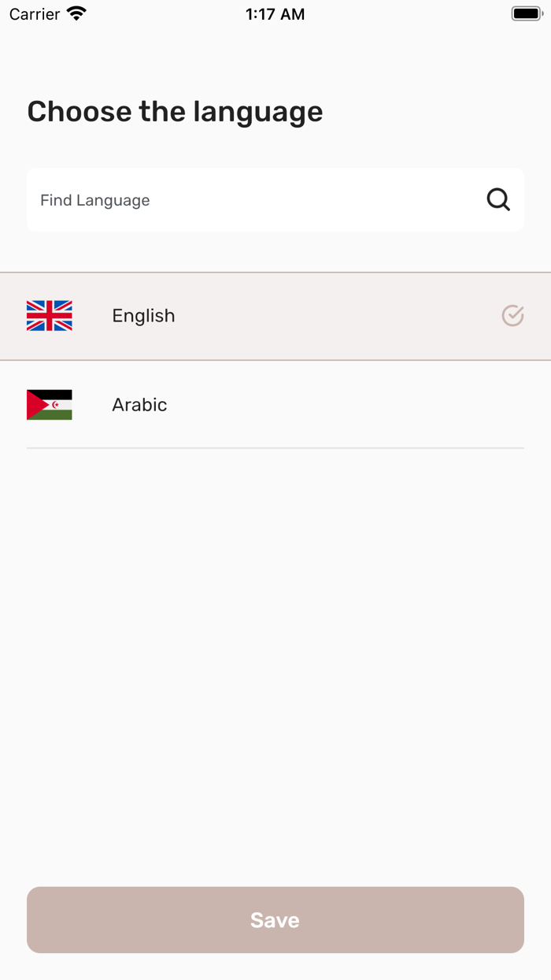
Task: Tap blank space between English flag and label
Action: [92, 316]
